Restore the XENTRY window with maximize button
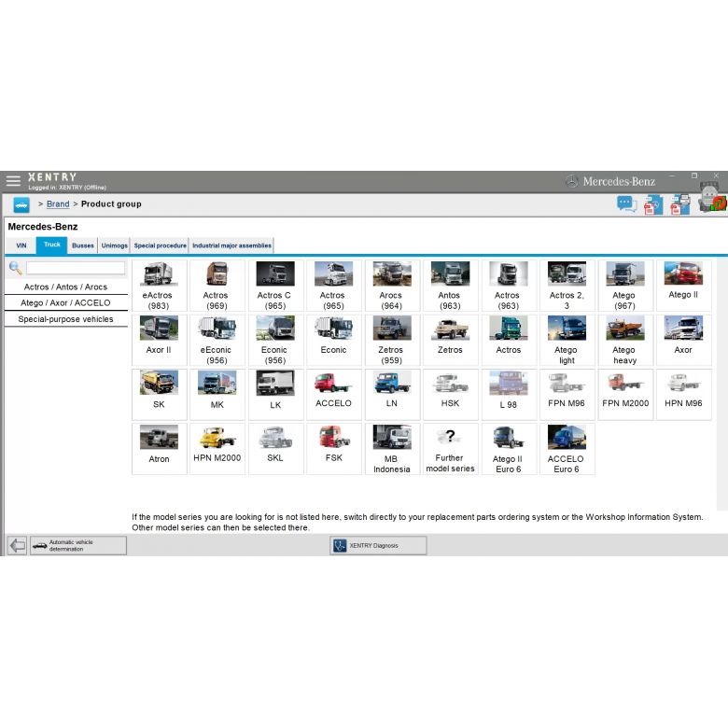Image resolution: width=728 pixels, height=728 pixels. (x=694, y=176)
